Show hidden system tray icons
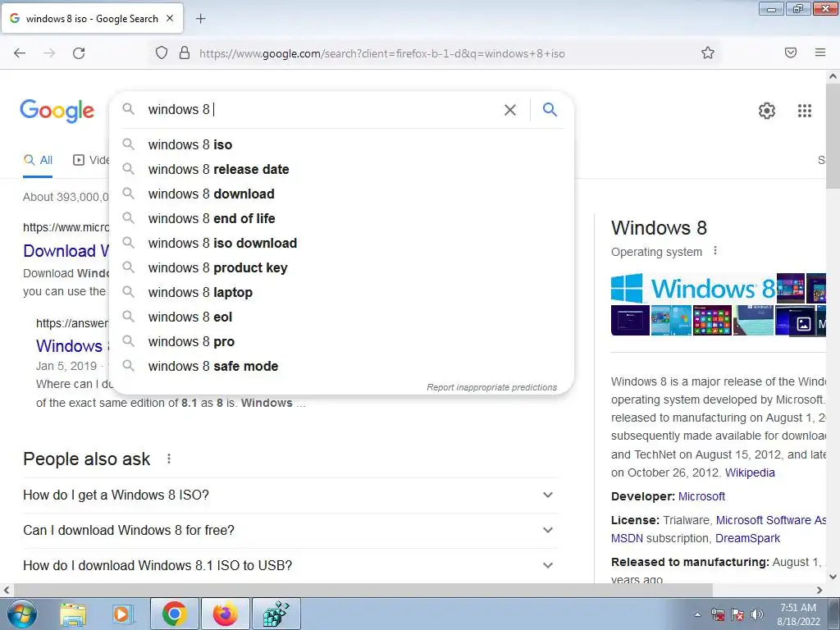The height and width of the screenshot is (630, 840). [x=697, y=614]
